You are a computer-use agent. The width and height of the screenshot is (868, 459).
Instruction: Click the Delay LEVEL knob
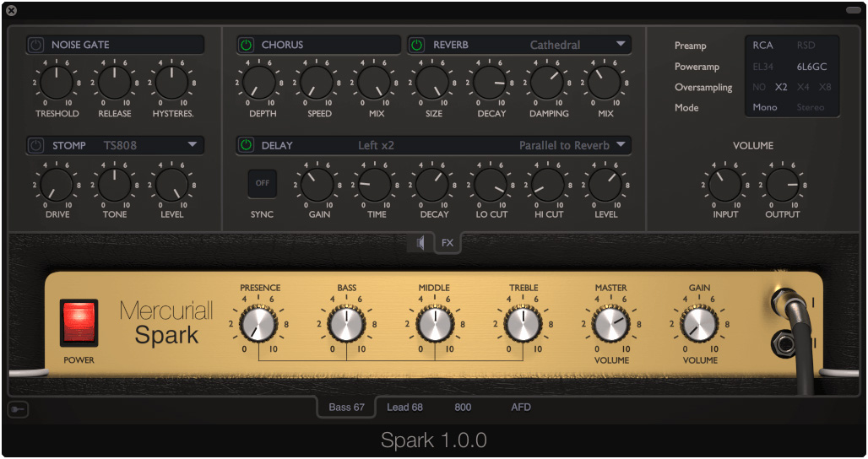click(x=605, y=185)
